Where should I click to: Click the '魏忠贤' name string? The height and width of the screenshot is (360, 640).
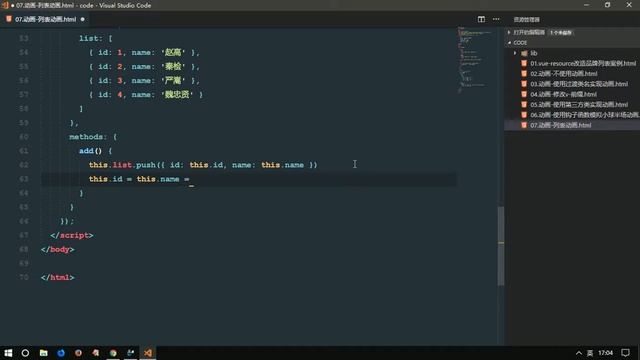pyautogui.click(x=177, y=95)
